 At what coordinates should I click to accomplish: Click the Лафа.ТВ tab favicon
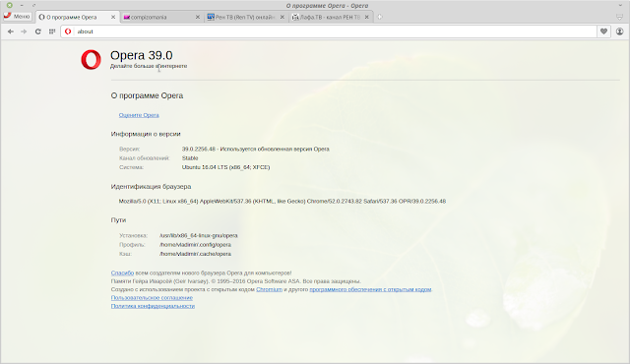click(x=295, y=18)
